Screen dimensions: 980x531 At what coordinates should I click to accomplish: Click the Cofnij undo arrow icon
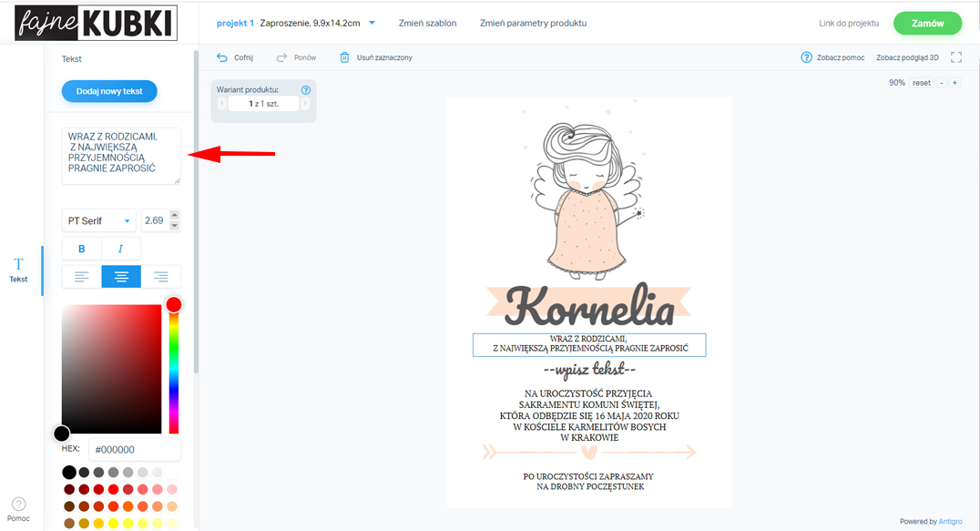click(x=222, y=57)
